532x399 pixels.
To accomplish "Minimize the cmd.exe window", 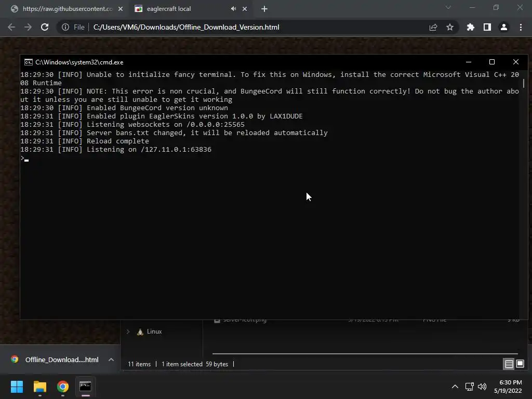I will pyautogui.click(x=469, y=62).
